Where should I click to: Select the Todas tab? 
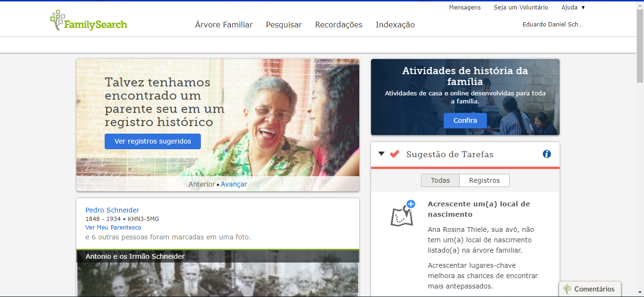click(x=440, y=180)
